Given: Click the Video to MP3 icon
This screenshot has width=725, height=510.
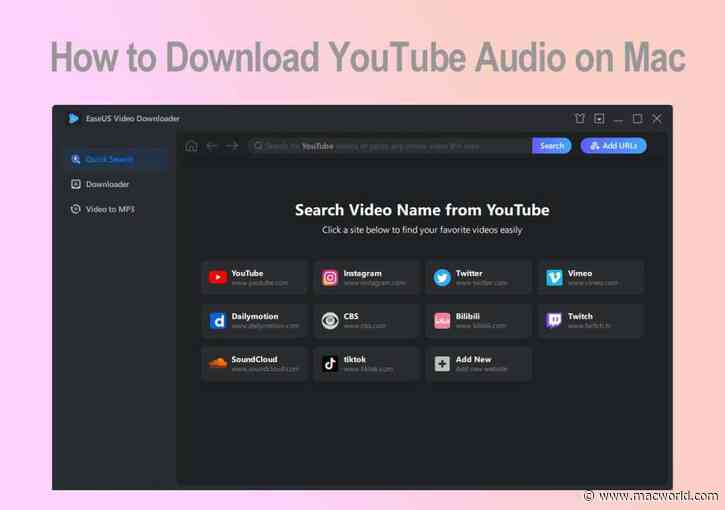Looking at the screenshot, I should [75, 209].
